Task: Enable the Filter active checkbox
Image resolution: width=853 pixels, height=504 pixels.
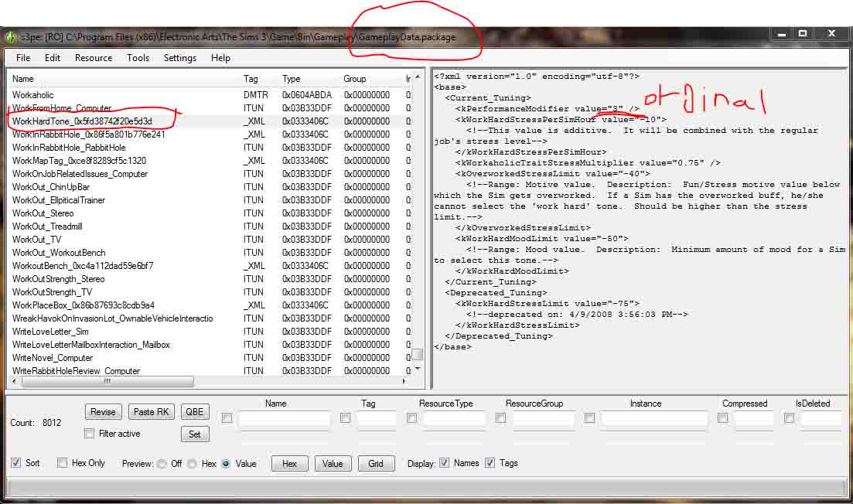Action: click(x=90, y=434)
